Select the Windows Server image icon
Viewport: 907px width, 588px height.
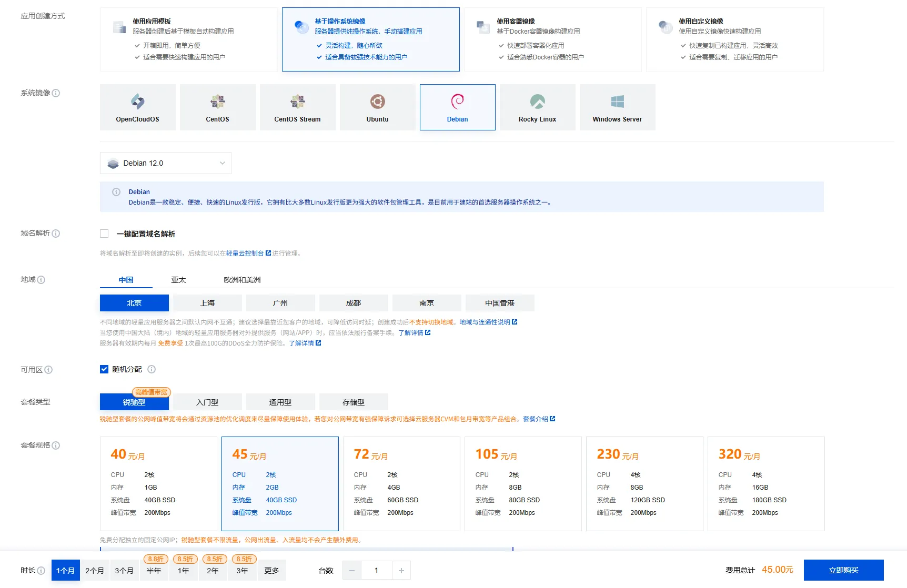tap(617, 102)
